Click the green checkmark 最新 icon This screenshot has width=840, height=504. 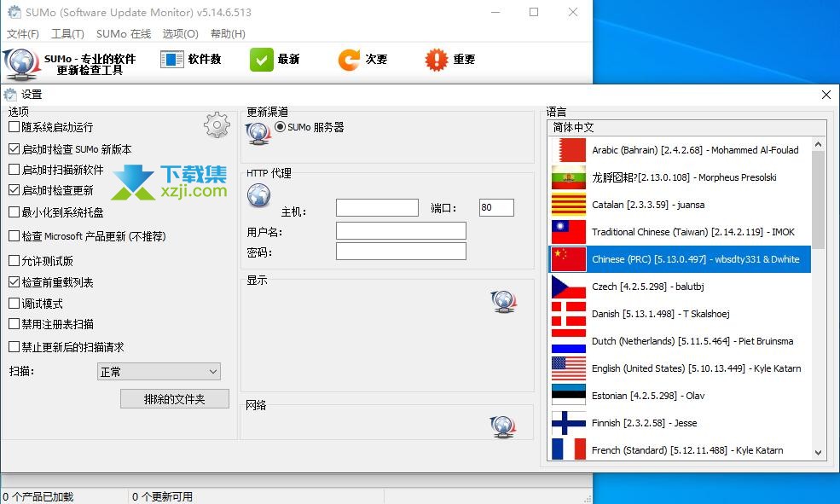[x=262, y=60]
